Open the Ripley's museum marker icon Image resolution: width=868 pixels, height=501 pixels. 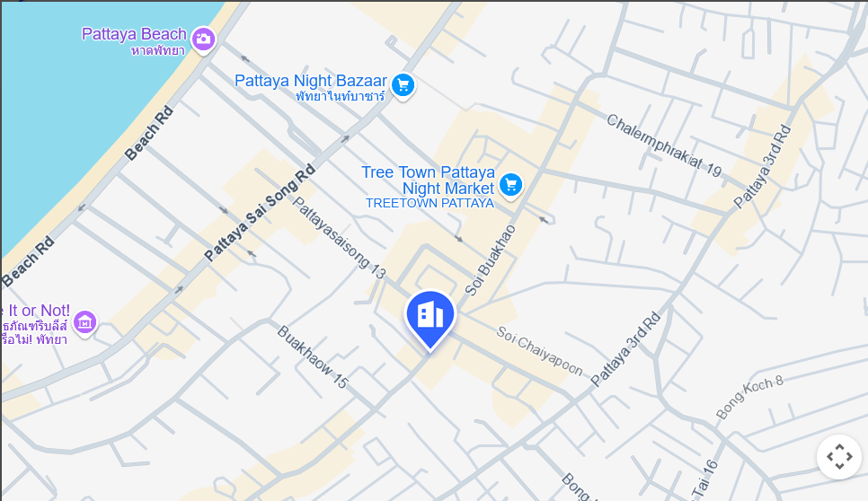84,323
